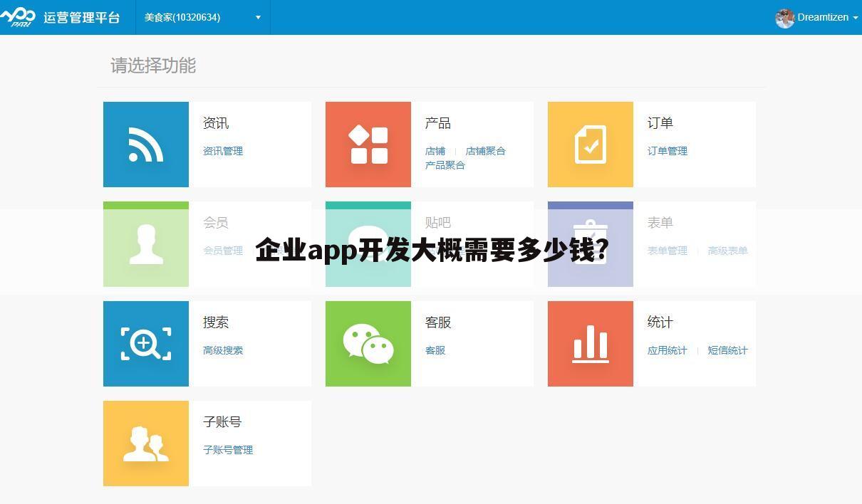Click the platform logo in header
Image resolution: width=862 pixels, height=504 pixels.
tap(18, 17)
